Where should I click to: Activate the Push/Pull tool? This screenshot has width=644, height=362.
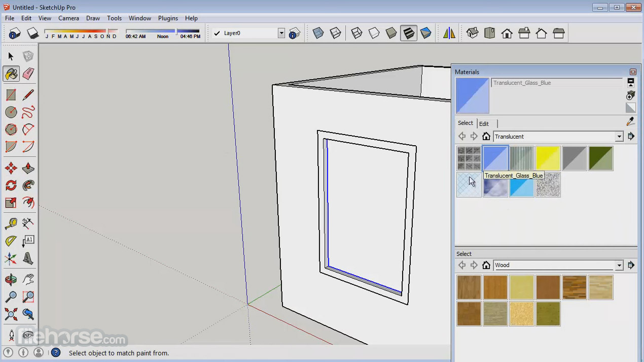pyautogui.click(x=28, y=168)
